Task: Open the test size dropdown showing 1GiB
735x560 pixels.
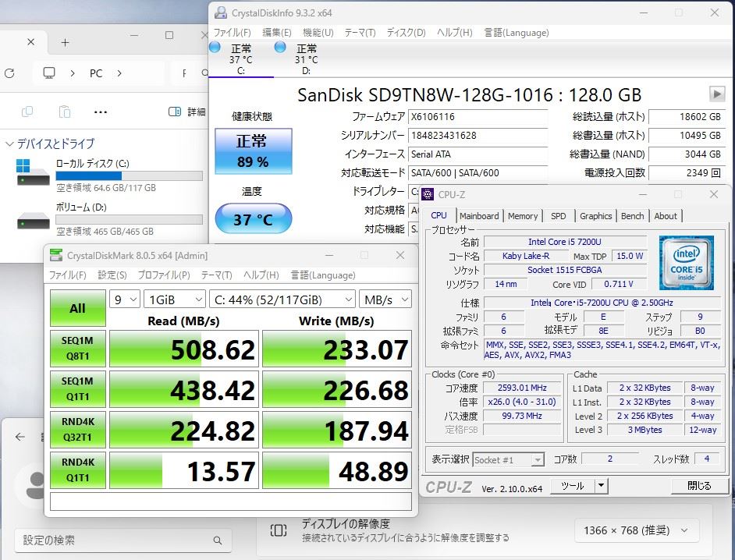Action: pyautogui.click(x=175, y=299)
